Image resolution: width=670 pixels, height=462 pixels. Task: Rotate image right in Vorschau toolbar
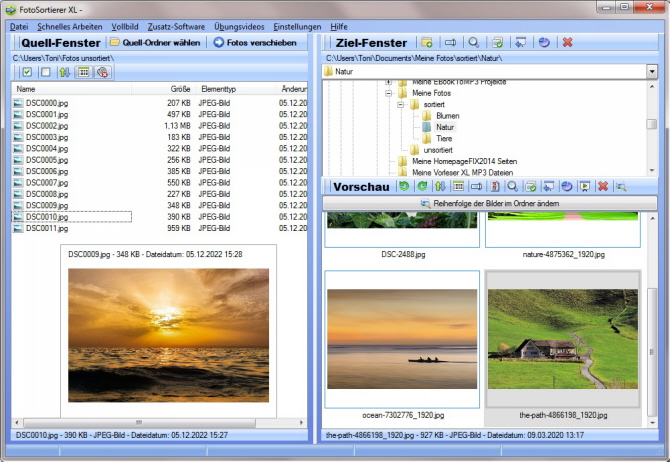(422, 186)
